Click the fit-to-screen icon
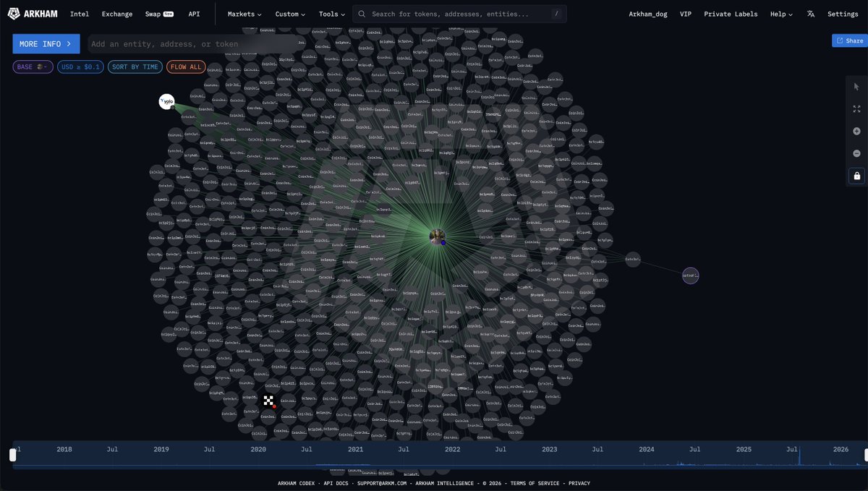 (x=856, y=108)
